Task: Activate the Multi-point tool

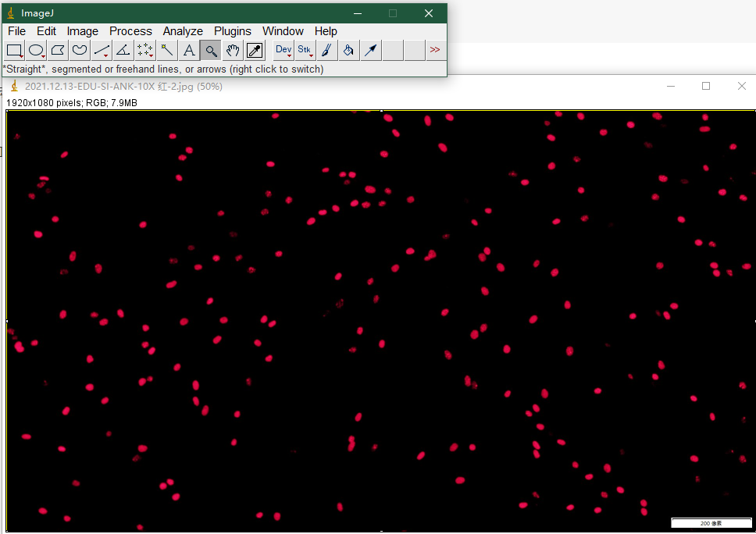Action: click(x=145, y=51)
